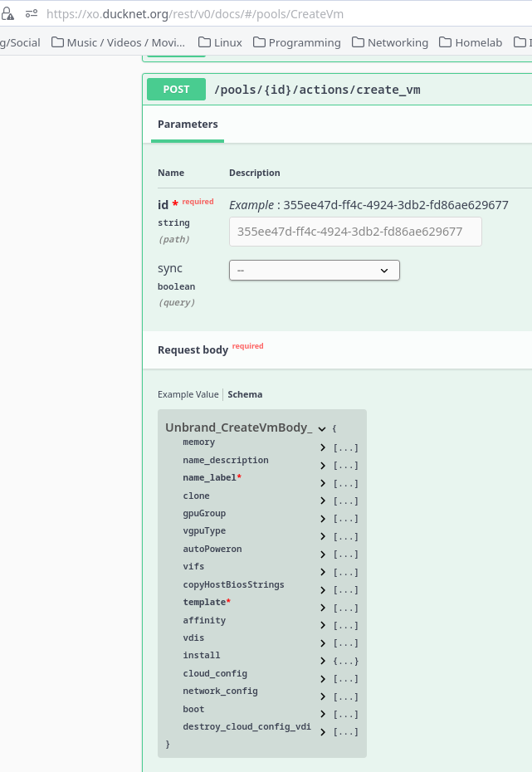Click the URL address bar text
Image resolution: width=532 pixels, height=772 pixels.
coord(195,14)
